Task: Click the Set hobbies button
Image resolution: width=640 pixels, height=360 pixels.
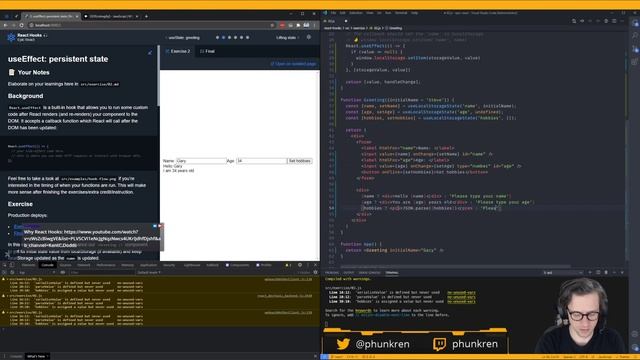Action: click(300, 161)
